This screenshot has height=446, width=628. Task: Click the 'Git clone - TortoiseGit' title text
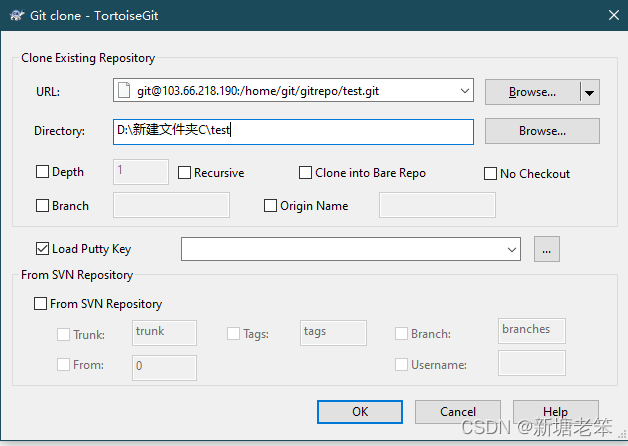click(94, 16)
